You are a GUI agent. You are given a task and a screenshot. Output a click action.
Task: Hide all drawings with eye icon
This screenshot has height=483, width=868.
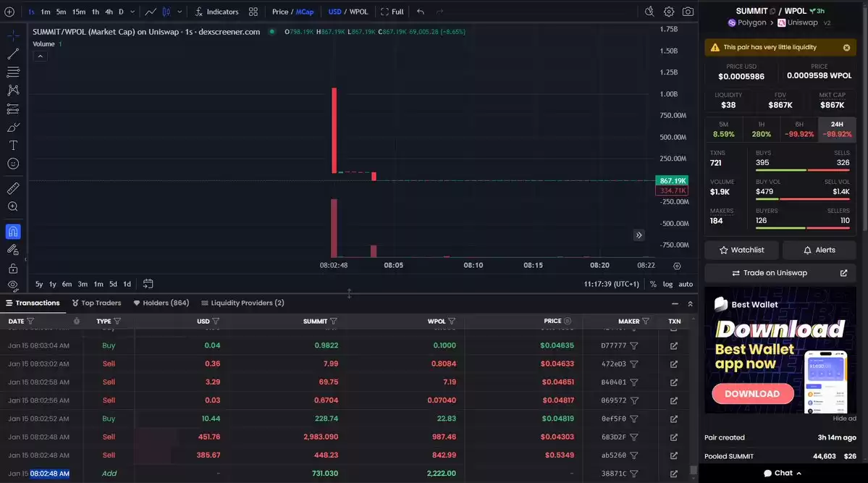[13, 285]
